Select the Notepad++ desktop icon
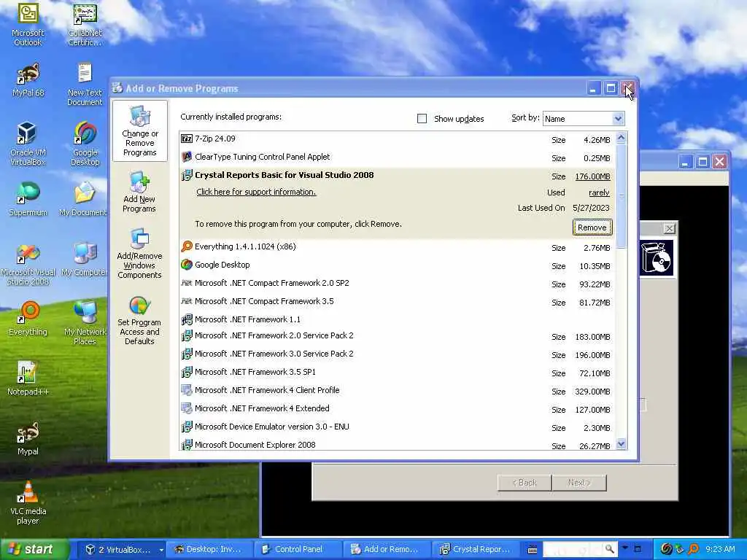The height and width of the screenshot is (560, 747). click(x=28, y=378)
